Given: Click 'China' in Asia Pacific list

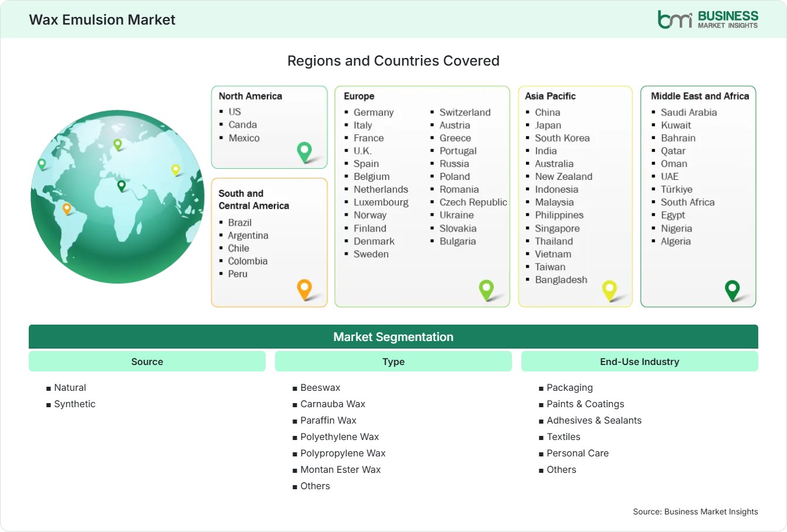Looking at the screenshot, I should 547,112.
